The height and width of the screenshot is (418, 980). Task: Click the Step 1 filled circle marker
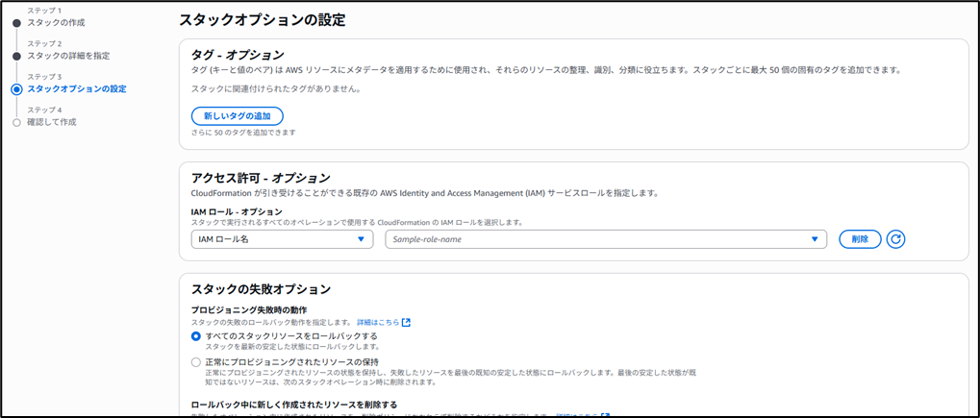16,22
